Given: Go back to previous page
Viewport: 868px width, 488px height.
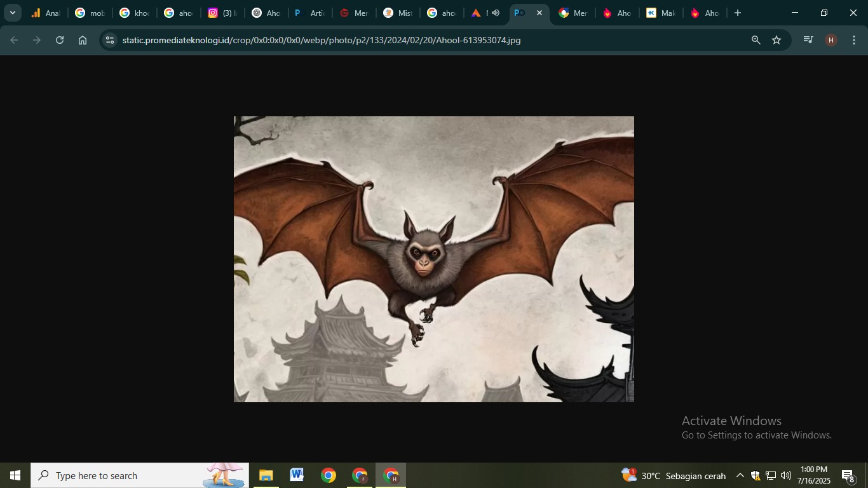Looking at the screenshot, I should pyautogui.click(x=14, y=40).
